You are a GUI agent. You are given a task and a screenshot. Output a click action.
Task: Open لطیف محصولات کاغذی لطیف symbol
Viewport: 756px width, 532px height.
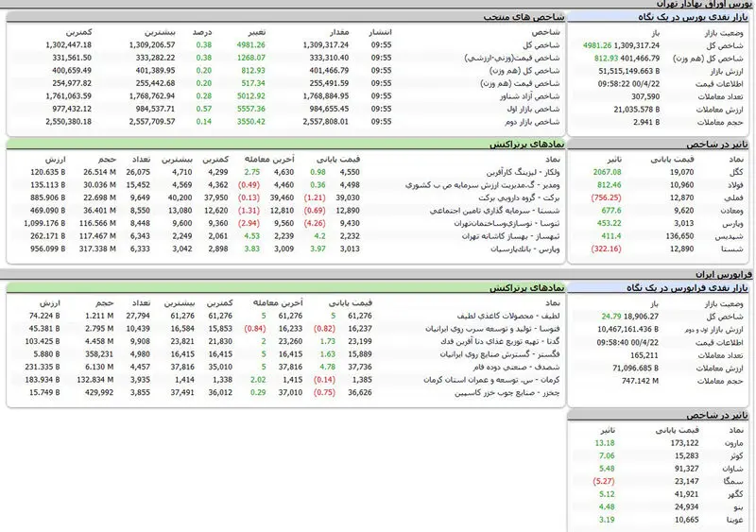pos(508,316)
